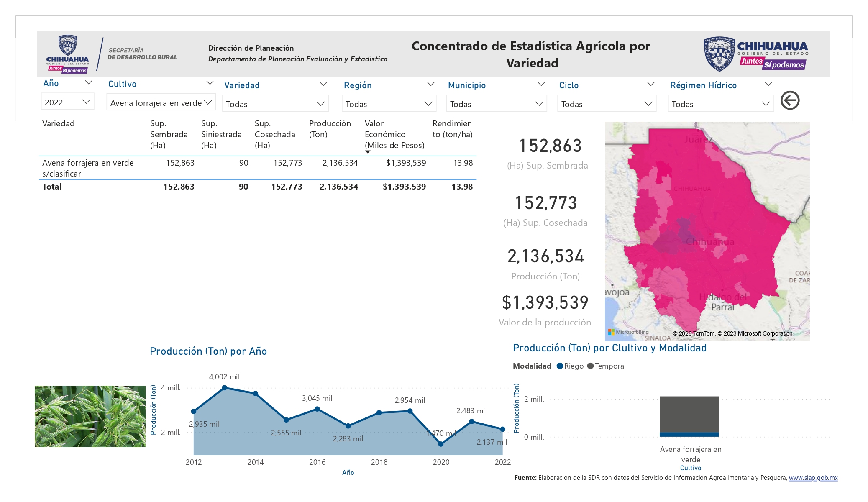Click the Total row label in the table
Image resolution: width=868 pixels, height=502 pixels.
tap(52, 187)
